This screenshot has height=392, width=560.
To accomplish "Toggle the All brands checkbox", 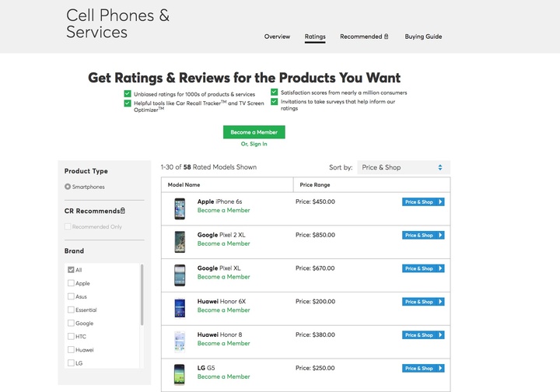I will (x=71, y=270).
